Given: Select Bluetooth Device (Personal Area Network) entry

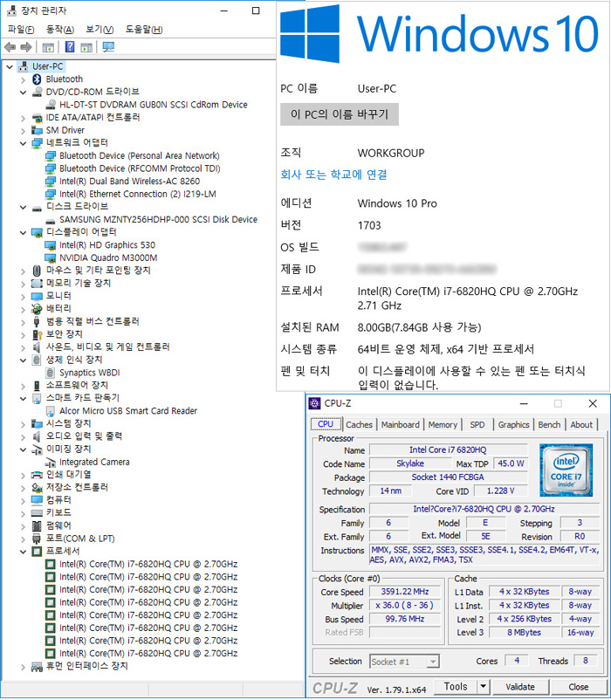Looking at the screenshot, I should pos(140,156).
